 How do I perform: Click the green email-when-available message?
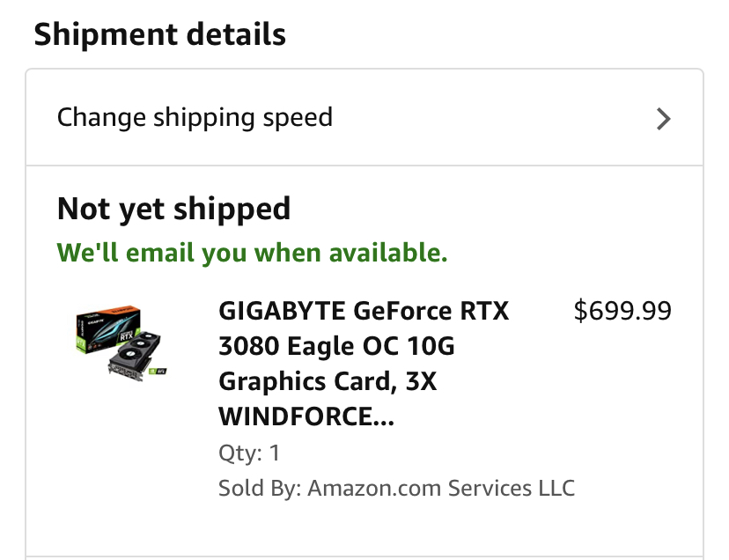252,254
